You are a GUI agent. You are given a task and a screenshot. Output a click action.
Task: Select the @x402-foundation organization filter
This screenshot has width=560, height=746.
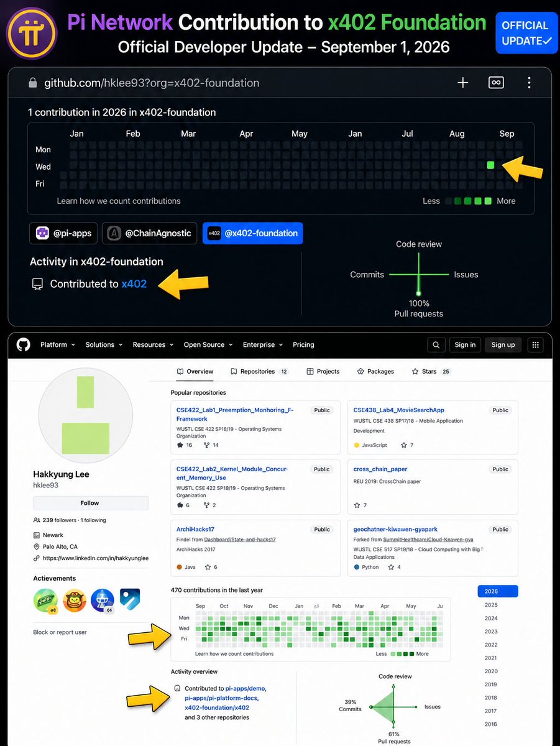point(252,234)
